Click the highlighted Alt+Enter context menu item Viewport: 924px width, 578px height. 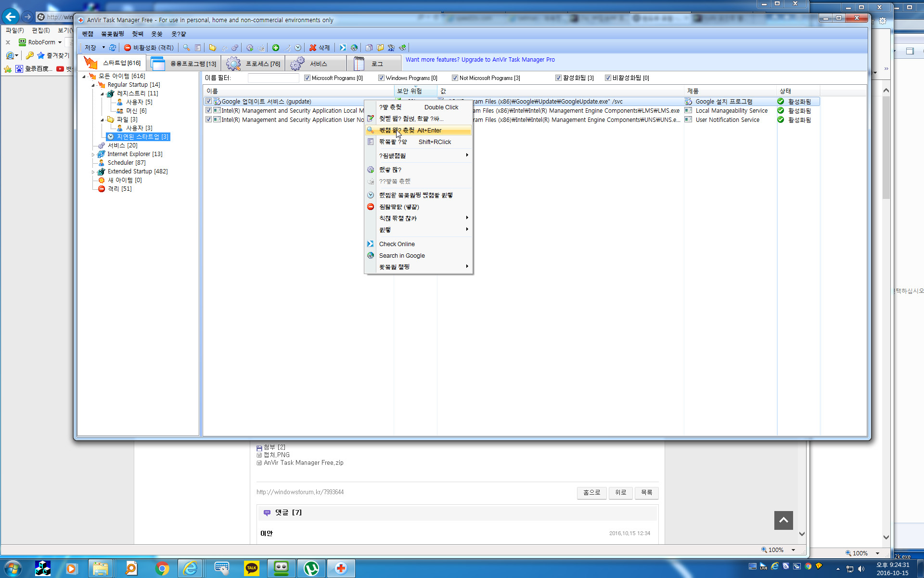coord(418,131)
